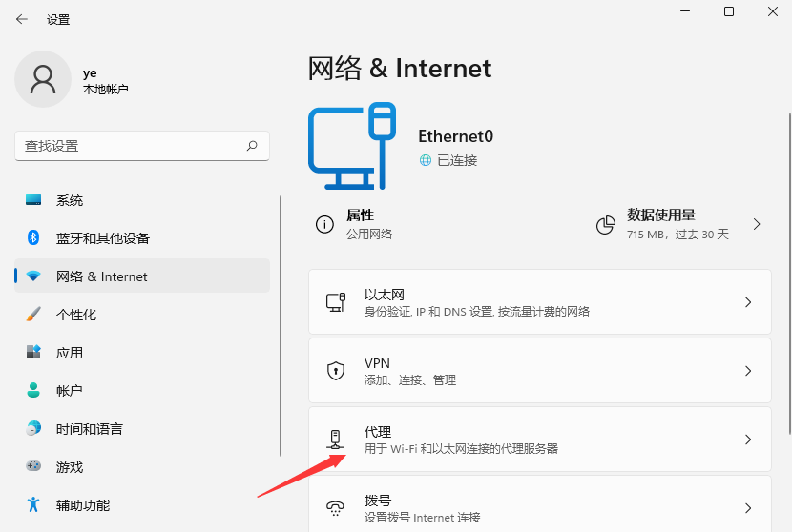
Task: Open the 以太网 card title
Action: click(x=384, y=295)
